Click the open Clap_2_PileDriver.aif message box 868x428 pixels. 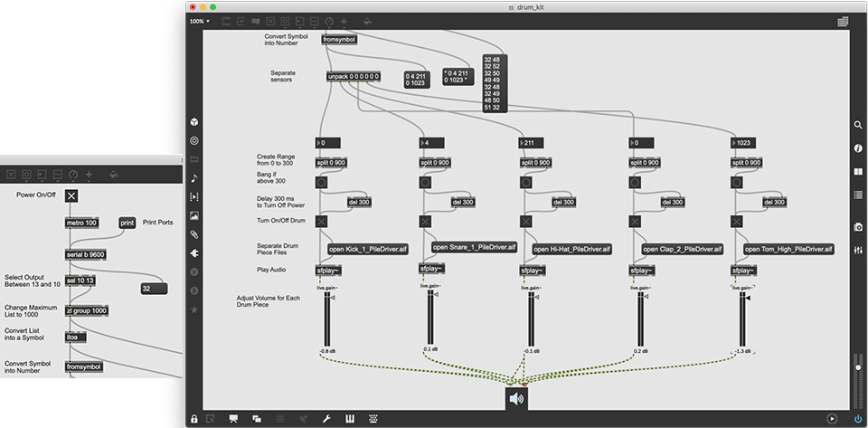(683, 249)
